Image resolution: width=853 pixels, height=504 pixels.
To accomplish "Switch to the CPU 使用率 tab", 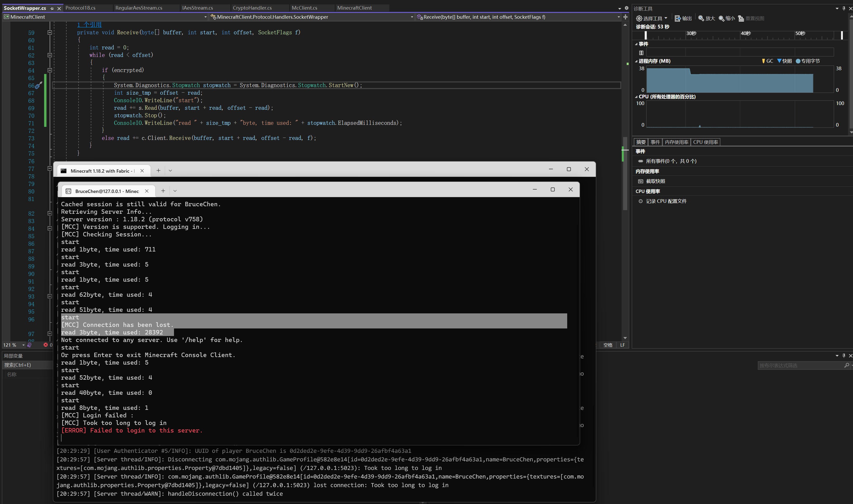I will point(705,142).
